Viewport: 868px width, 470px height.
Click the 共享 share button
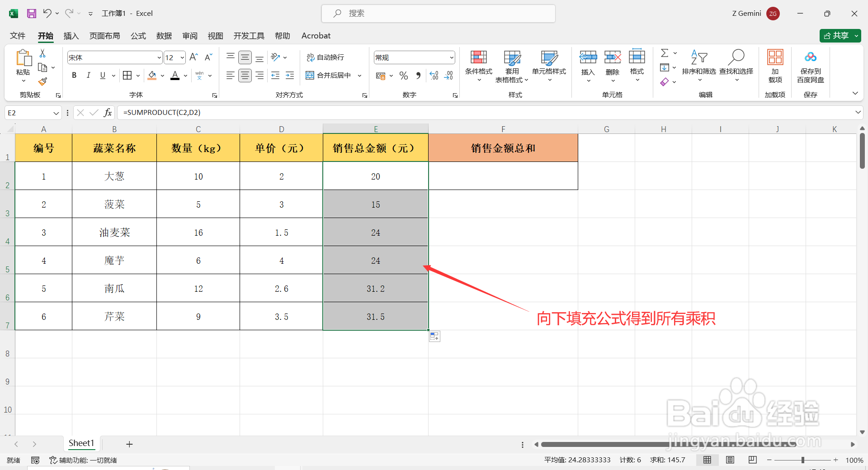point(840,35)
